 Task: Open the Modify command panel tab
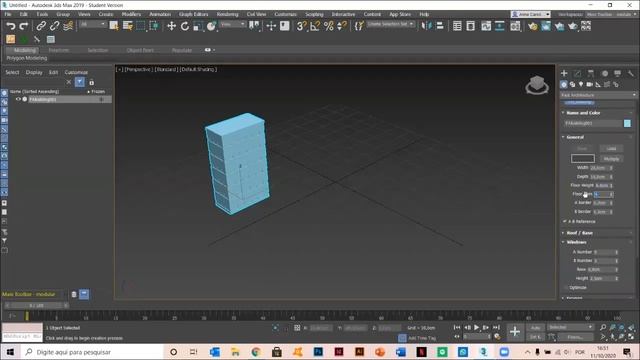(x=578, y=73)
